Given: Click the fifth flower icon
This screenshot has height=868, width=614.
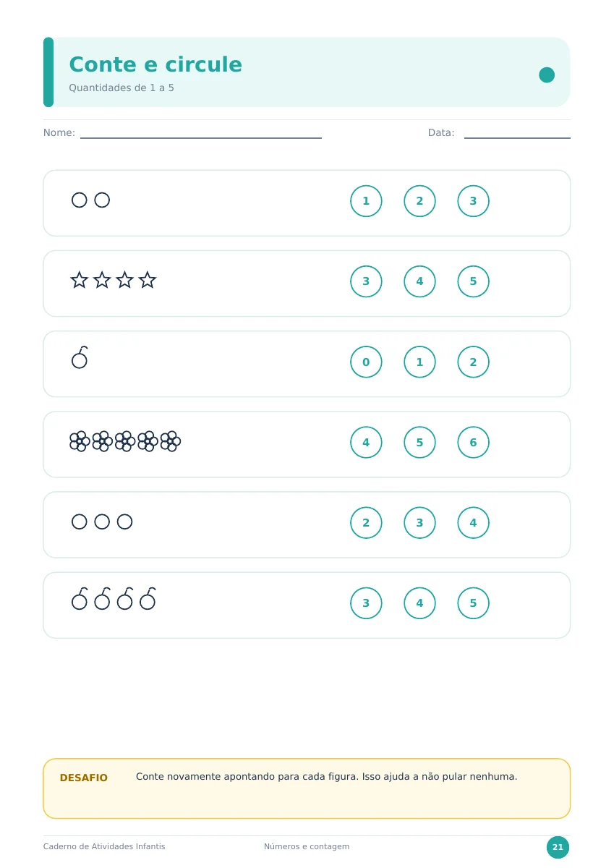Looking at the screenshot, I should [170, 441].
